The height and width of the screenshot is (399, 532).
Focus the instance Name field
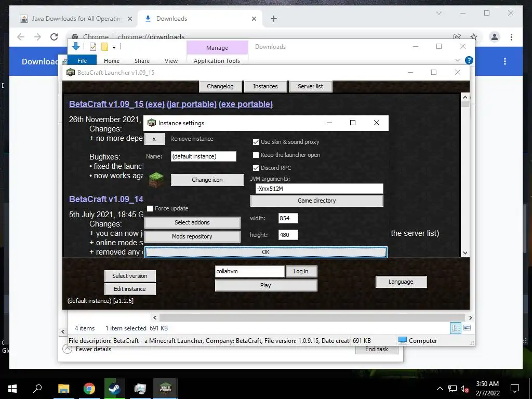[x=204, y=156]
